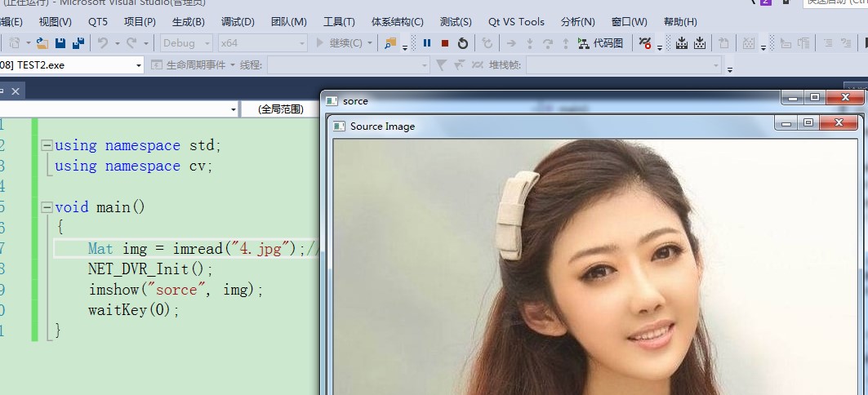Expand the 生命周期事件 dropdown arrow

pyautogui.click(x=233, y=65)
